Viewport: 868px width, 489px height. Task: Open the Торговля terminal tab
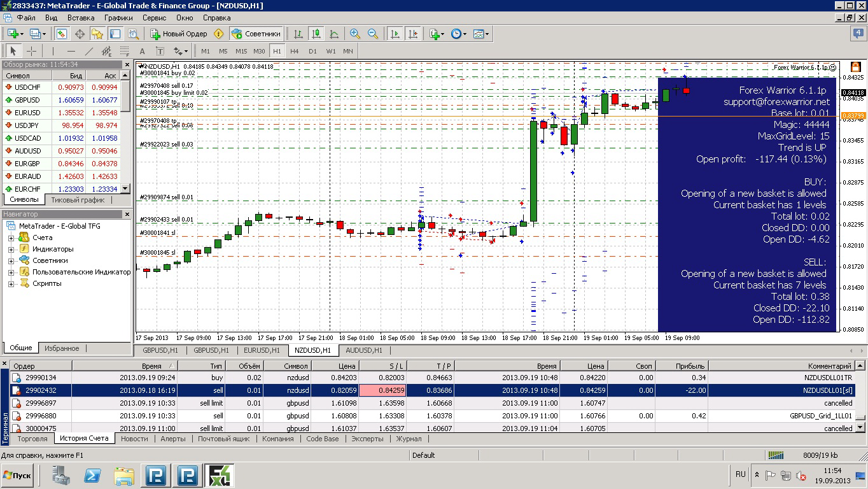pyautogui.click(x=32, y=439)
